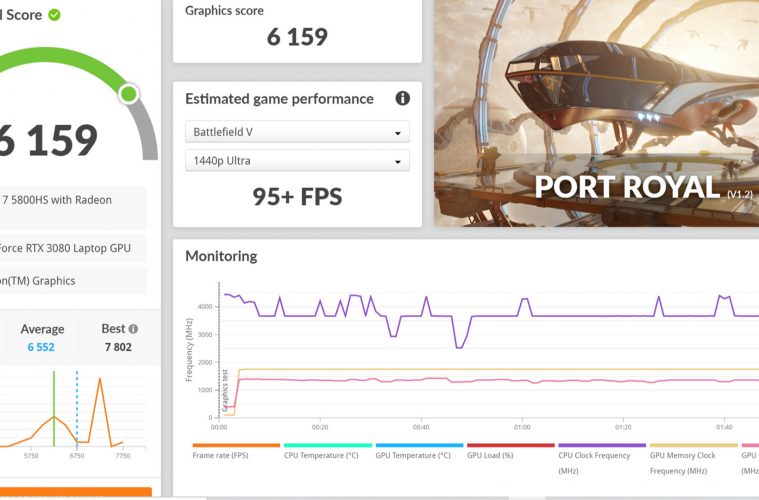Click the purple CPU Clock color bar

coord(602,445)
